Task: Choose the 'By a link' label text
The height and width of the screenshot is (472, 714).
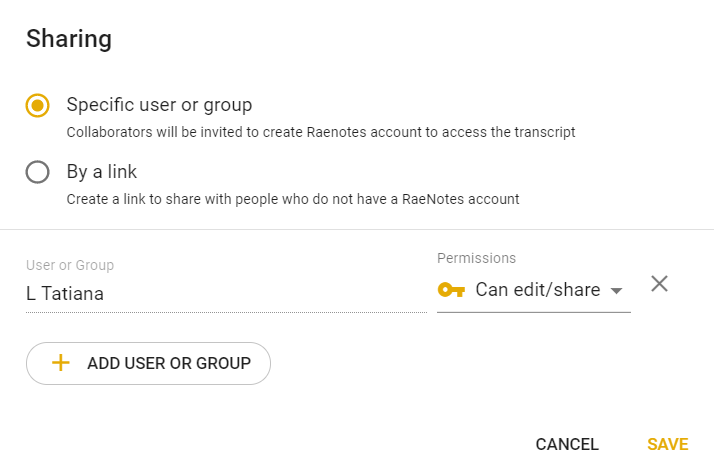Action: (x=102, y=172)
